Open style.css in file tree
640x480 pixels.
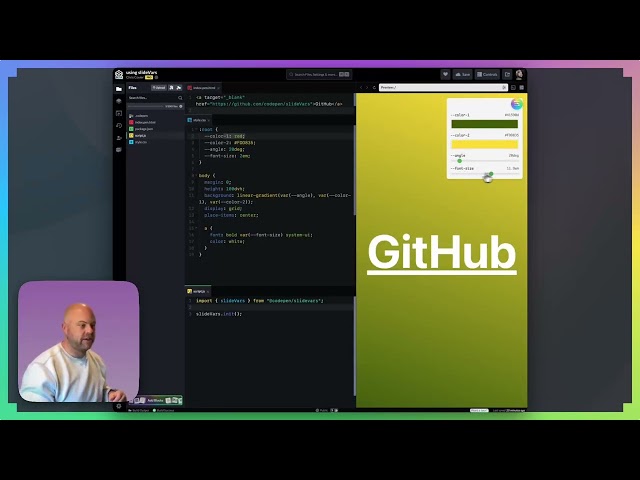pyautogui.click(x=140, y=142)
